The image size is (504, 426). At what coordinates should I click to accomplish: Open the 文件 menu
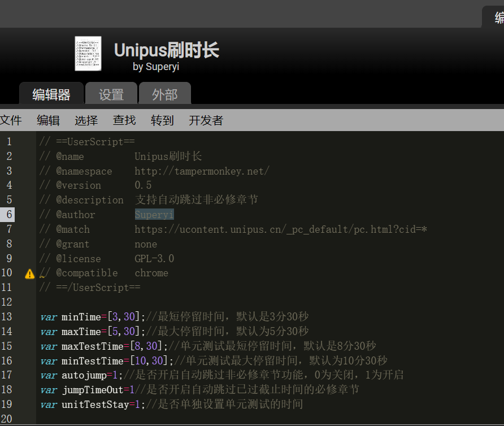pyautogui.click(x=11, y=120)
